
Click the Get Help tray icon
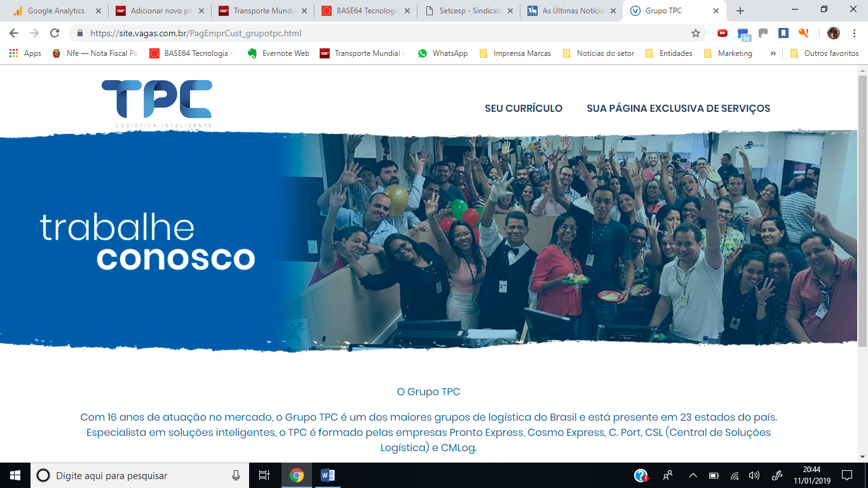[641, 475]
